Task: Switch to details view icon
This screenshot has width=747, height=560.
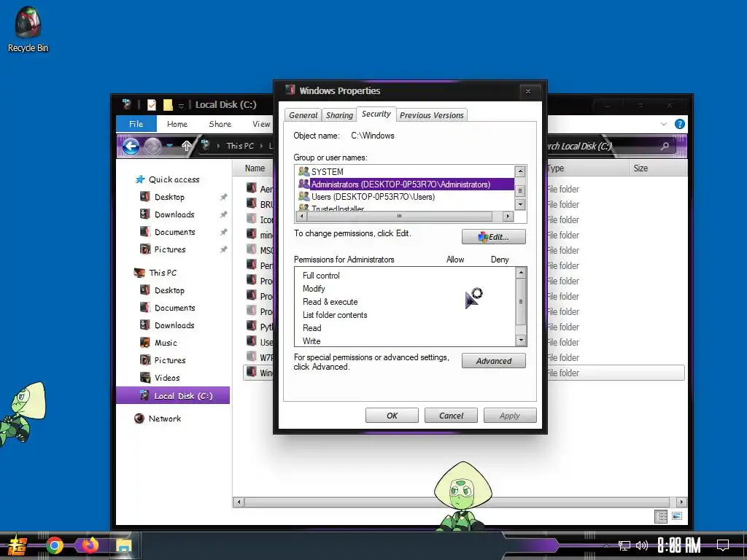Action: tap(661, 516)
